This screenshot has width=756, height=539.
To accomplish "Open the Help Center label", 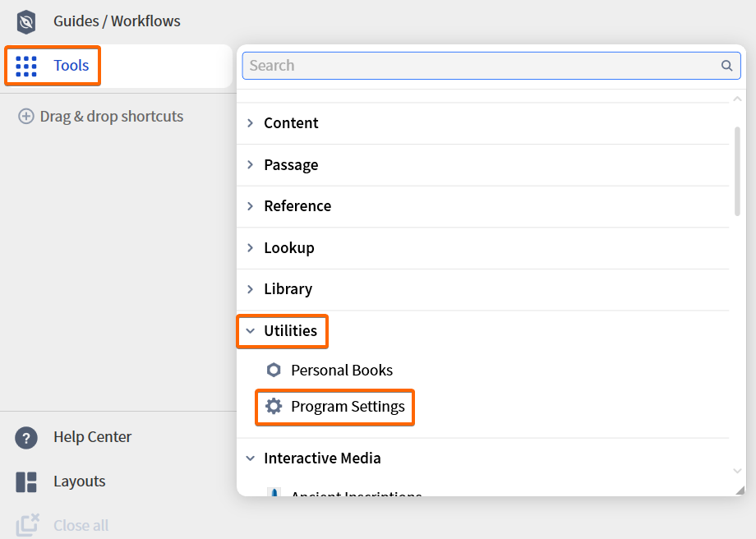I will pos(93,437).
